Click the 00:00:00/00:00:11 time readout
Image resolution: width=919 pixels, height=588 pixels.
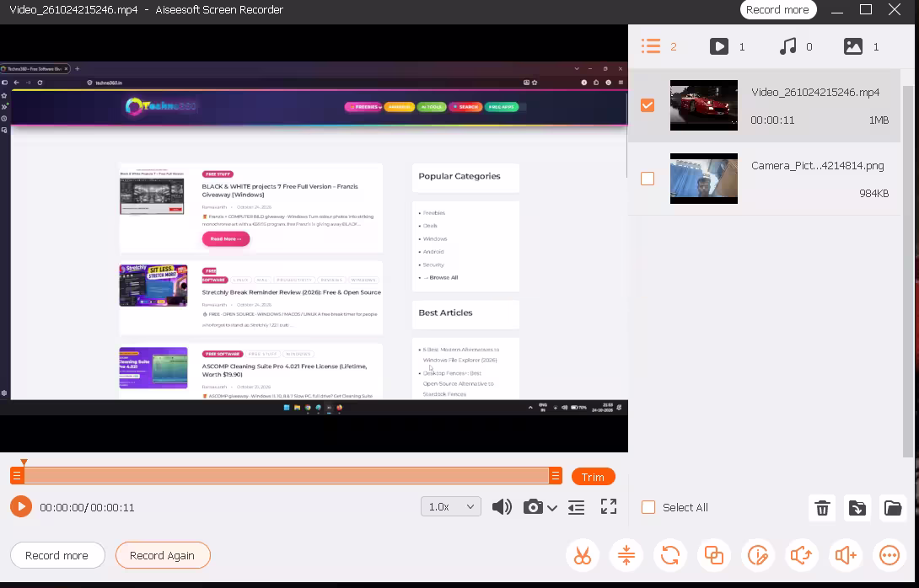click(x=87, y=508)
